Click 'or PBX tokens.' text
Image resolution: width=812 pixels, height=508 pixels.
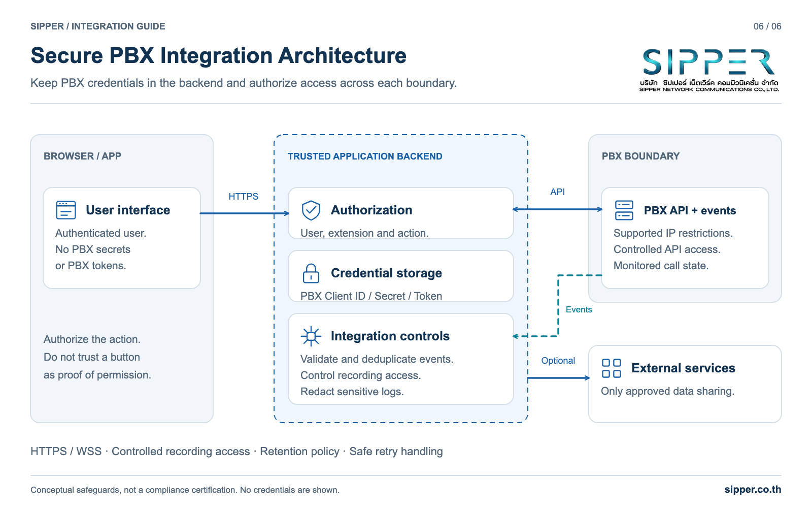click(x=90, y=266)
